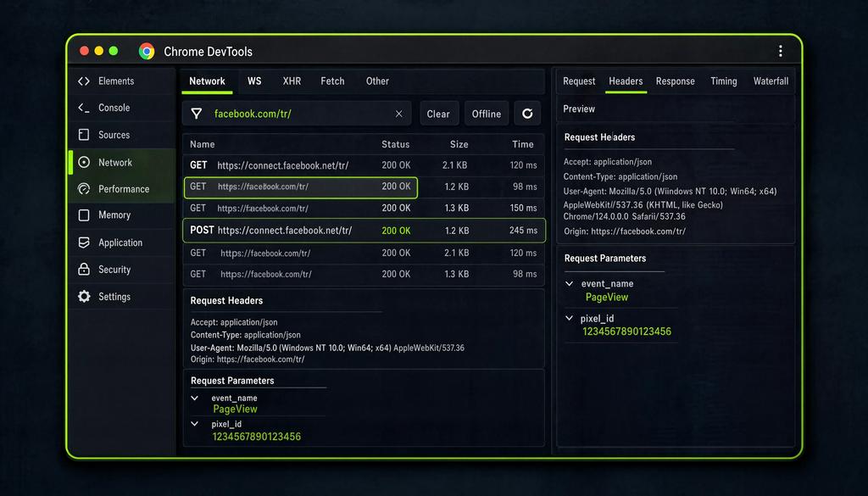868x496 pixels.
Task: Switch to the WS filter tab
Action: (254, 81)
